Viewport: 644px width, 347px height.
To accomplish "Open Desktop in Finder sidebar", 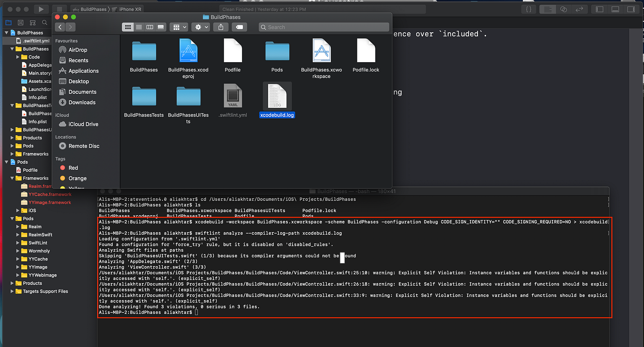I will point(74,81).
